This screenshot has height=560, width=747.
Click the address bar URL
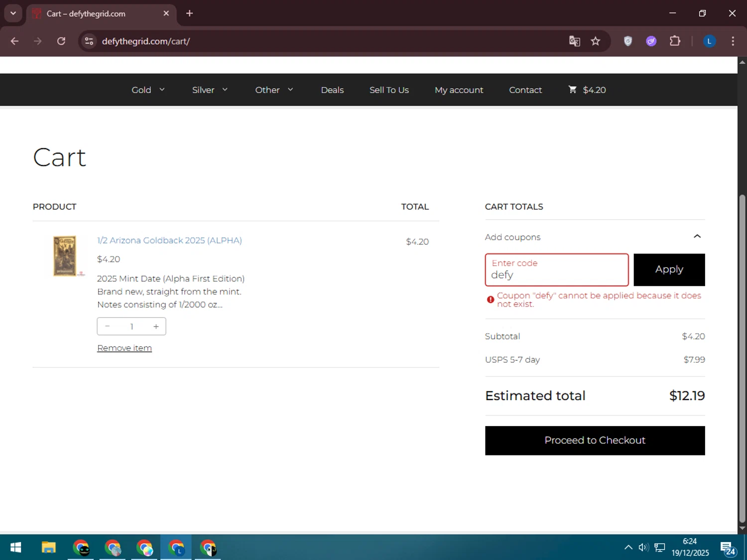tap(146, 41)
